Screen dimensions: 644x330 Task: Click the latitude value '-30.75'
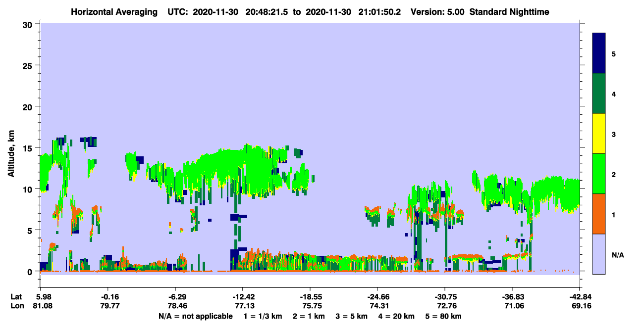[x=445, y=297]
